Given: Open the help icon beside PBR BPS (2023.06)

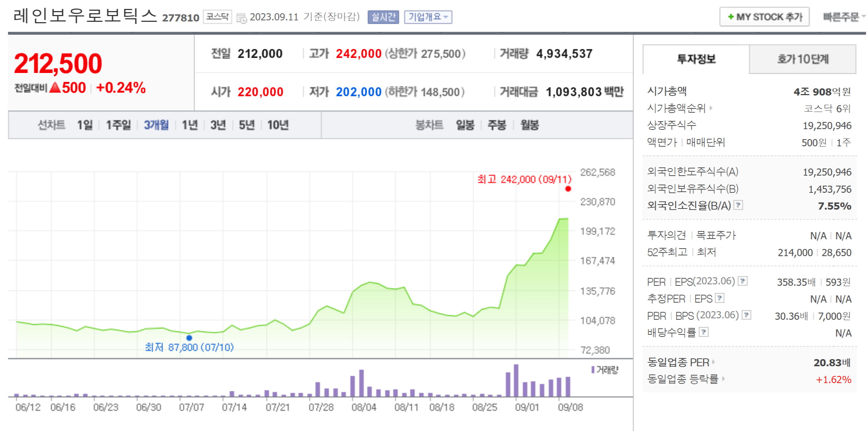Looking at the screenshot, I should (746, 315).
